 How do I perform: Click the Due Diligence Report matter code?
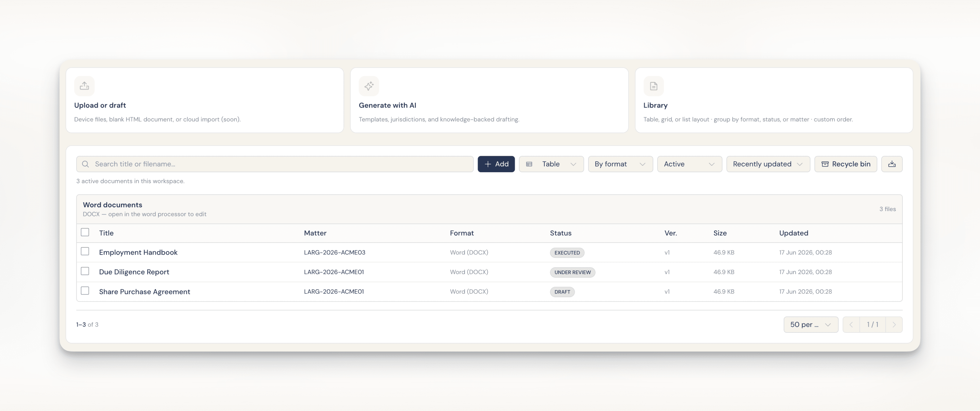334,272
